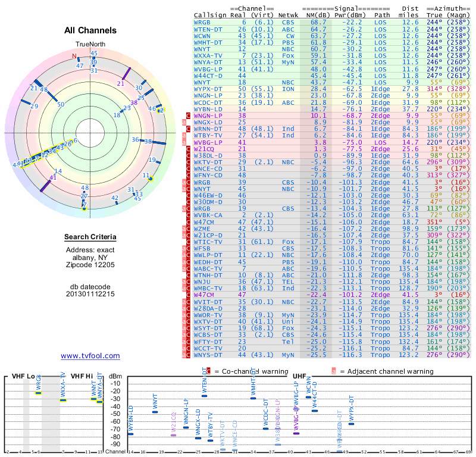Select the WZME callsign
Image resolution: width=476 pixels, height=457 pixels.
[202, 228]
